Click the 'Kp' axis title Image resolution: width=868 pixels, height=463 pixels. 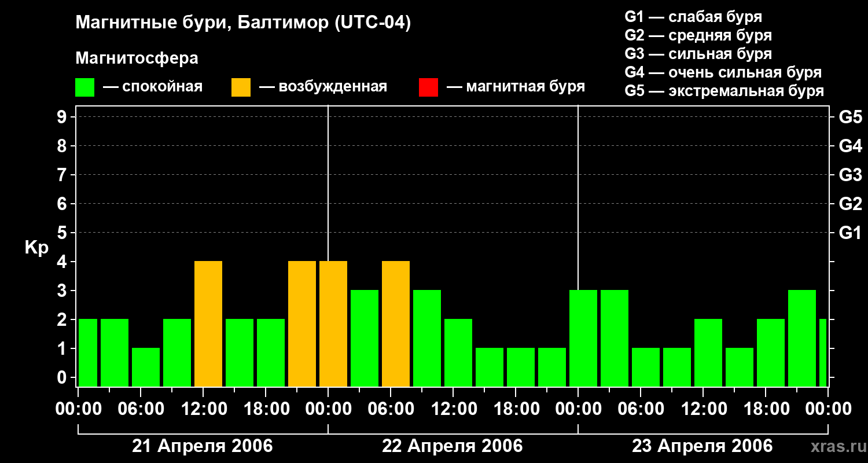coord(36,248)
